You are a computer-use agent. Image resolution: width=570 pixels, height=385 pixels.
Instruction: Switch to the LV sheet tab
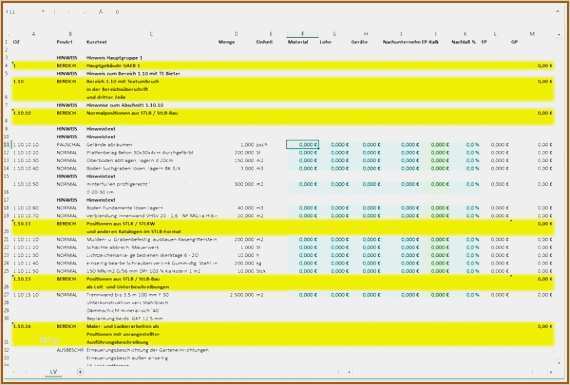(53, 372)
